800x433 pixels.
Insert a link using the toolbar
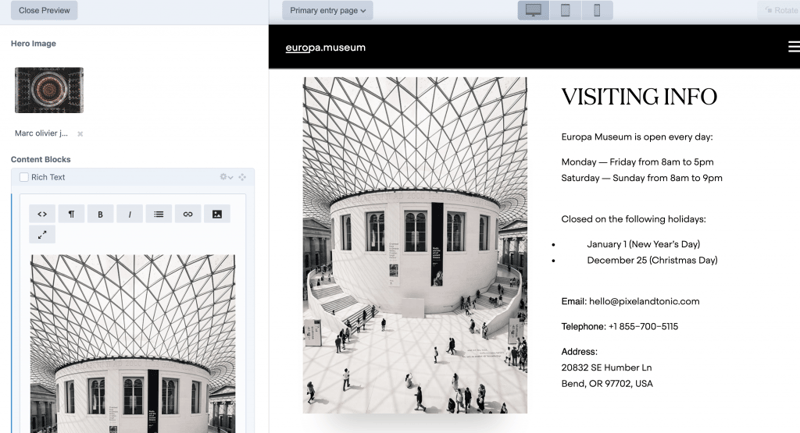point(187,214)
